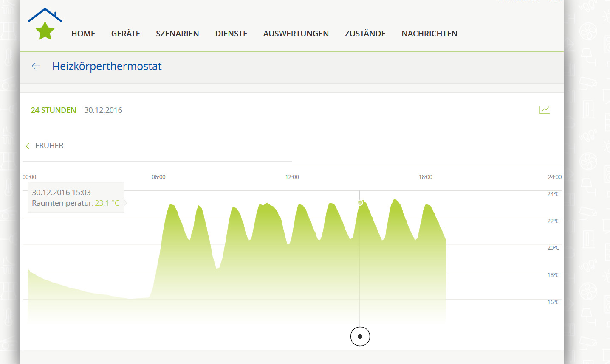Toggle the line chart view icon
The height and width of the screenshot is (364, 610).
tap(544, 110)
